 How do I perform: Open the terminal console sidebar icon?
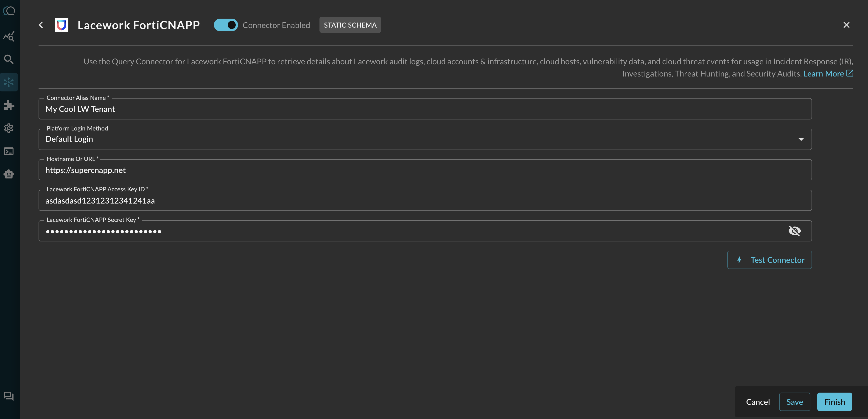(9, 151)
